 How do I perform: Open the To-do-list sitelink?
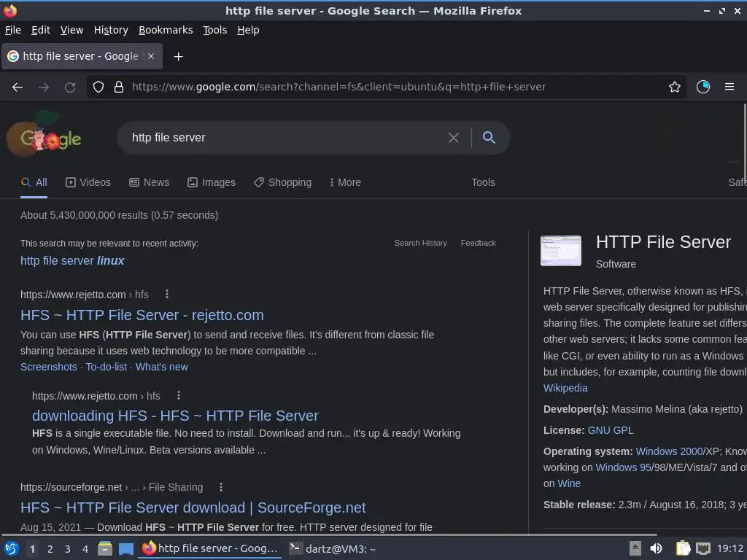(x=107, y=367)
